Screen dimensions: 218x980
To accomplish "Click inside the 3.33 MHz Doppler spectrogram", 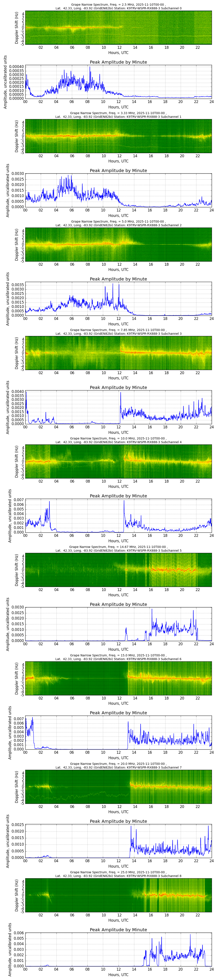I will (x=119, y=136).
